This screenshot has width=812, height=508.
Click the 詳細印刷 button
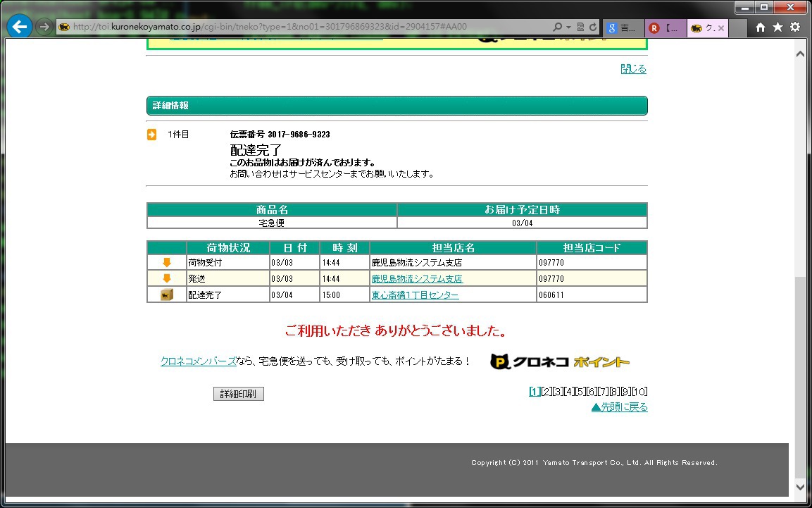coord(238,394)
